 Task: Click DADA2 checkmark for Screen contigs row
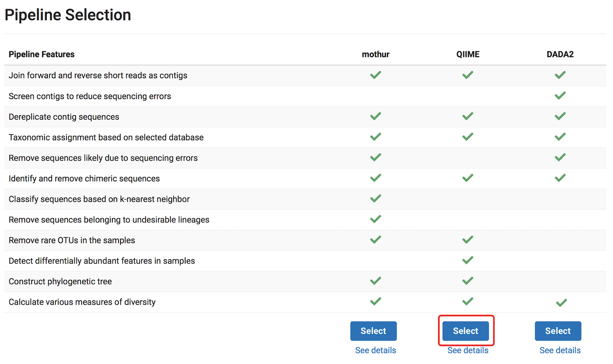[x=560, y=95]
